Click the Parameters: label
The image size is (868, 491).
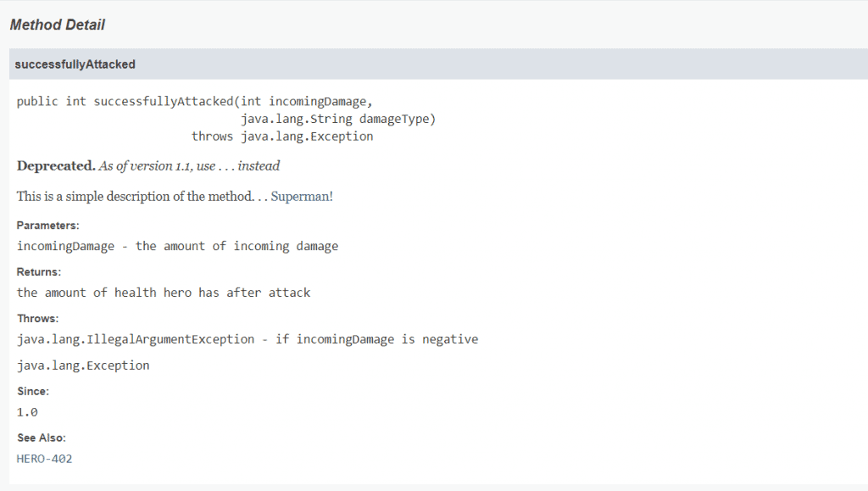click(48, 226)
